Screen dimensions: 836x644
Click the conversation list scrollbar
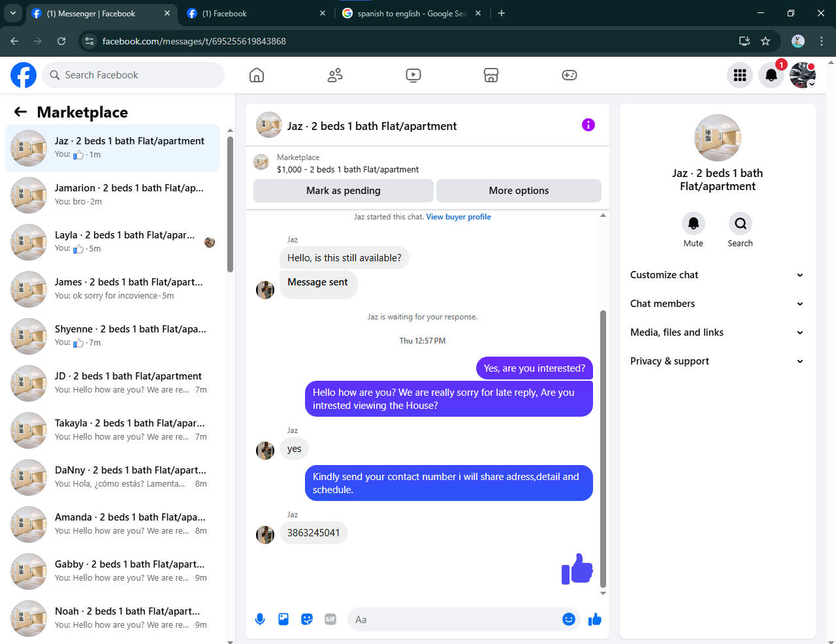[230, 204]
